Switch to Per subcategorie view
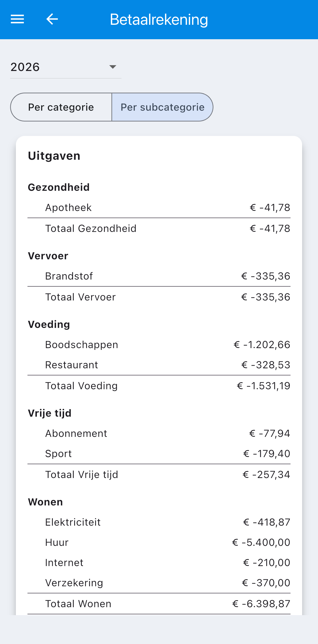This screenshot has width=318, height=644. [x=163, y=107]
